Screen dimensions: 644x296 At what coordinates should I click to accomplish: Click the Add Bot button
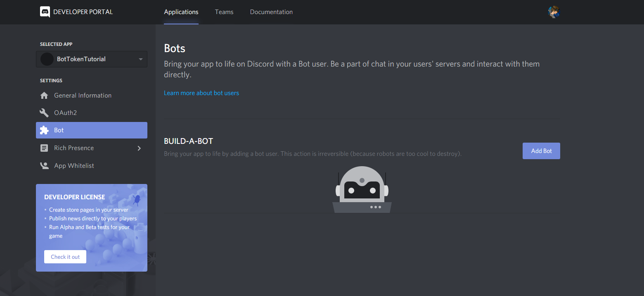tap(541, 151)
